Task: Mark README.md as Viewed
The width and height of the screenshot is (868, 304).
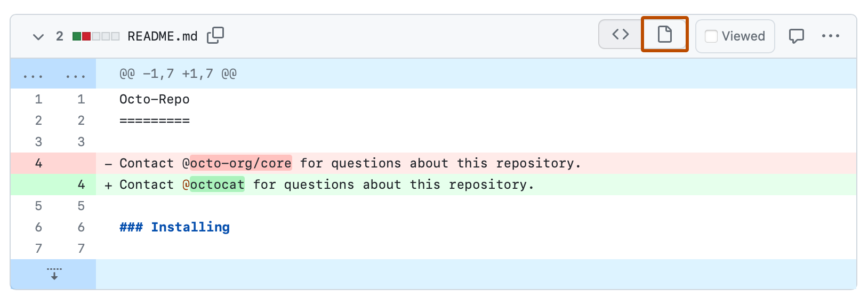Action: click(711, 36)
